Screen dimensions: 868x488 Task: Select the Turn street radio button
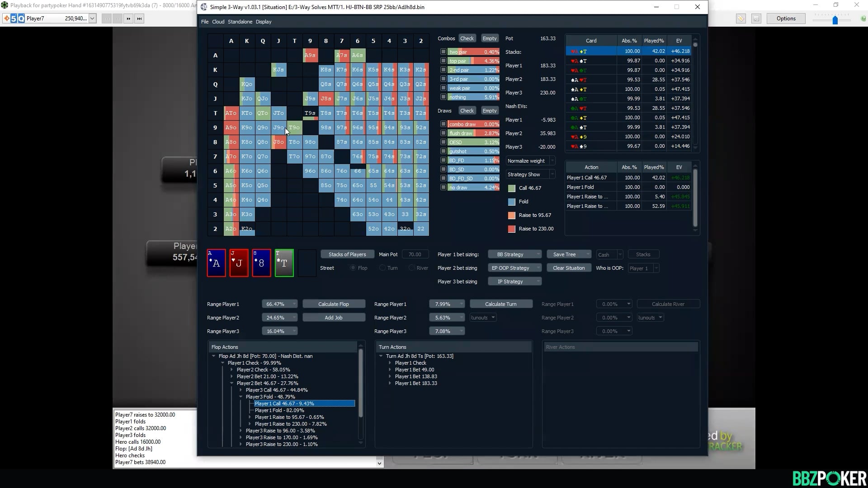point(382,268)
